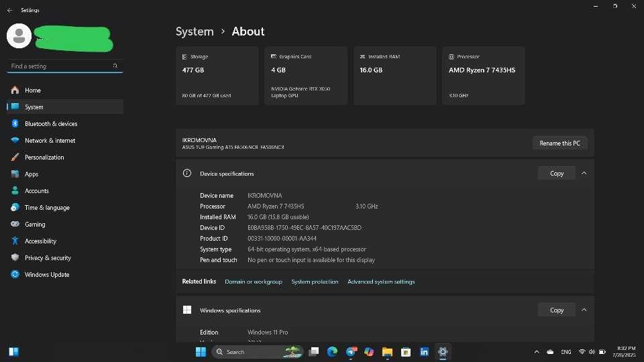Open the Processor AMD Ryzen card
The width and height of the screenshot is (644, 362).
coord(484,76)
